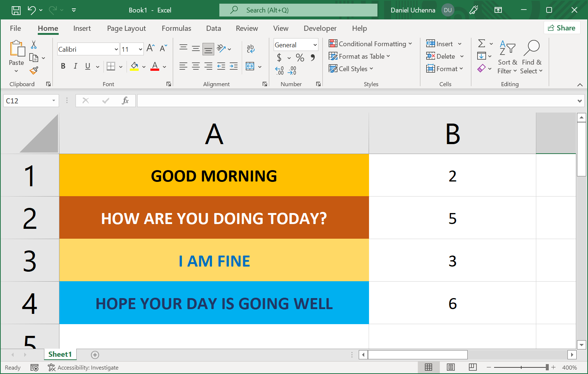Viewport: 588px width, 374px height.
Task: Toggle Page Break Preview in the status bar
Action: click(472, 367)
